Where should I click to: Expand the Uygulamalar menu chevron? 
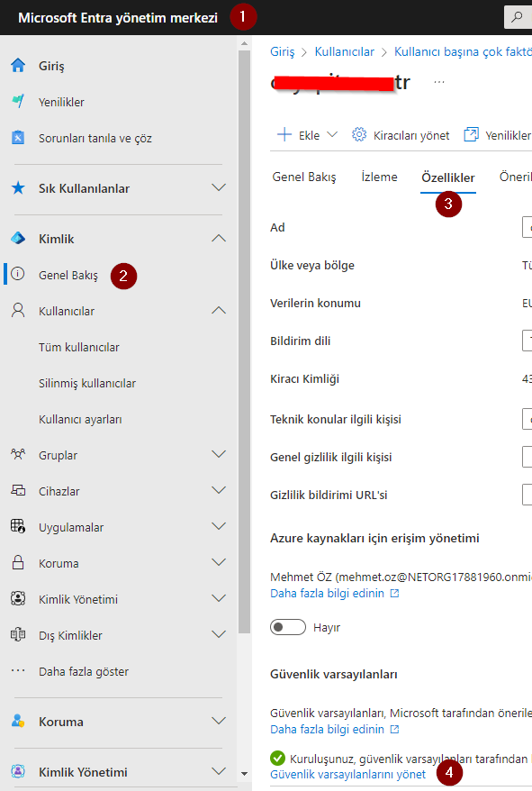click(x=219, y=527)
